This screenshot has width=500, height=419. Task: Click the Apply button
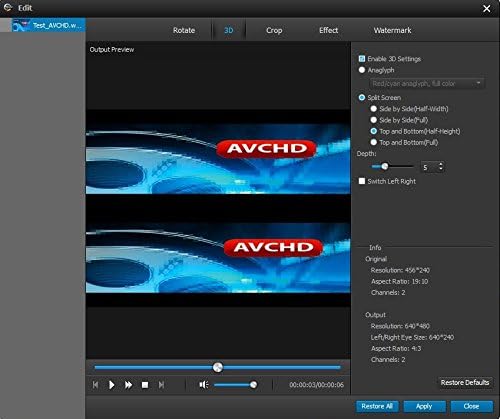[x=424, y=406]
